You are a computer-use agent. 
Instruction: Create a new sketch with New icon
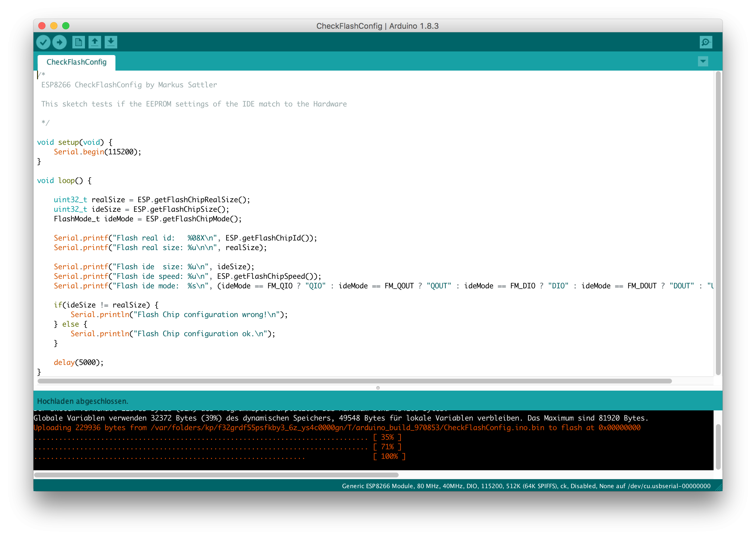[x=78, y=42]
